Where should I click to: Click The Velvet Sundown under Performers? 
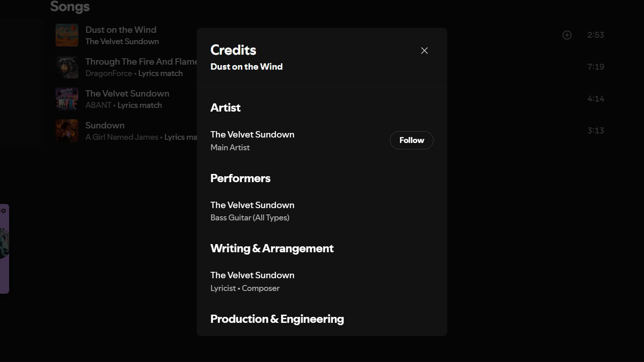pos(252,205)
